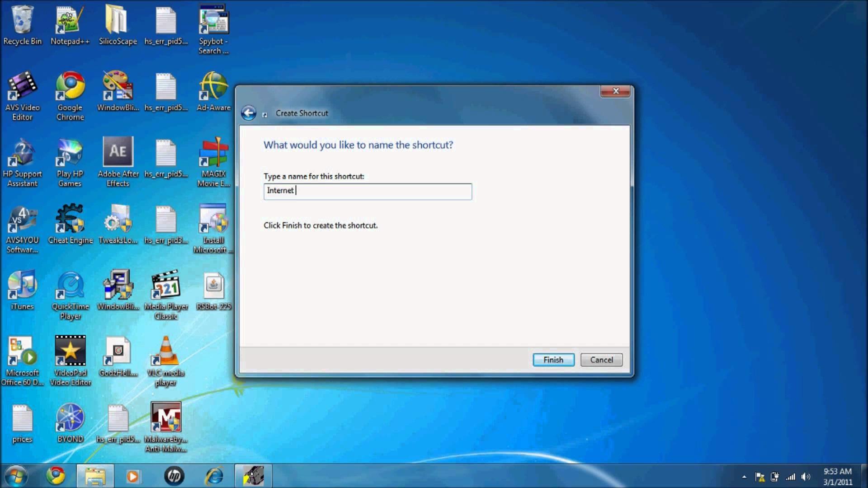
Task: Select the Notepad++ desktop icon
Action: coord(70,20)
